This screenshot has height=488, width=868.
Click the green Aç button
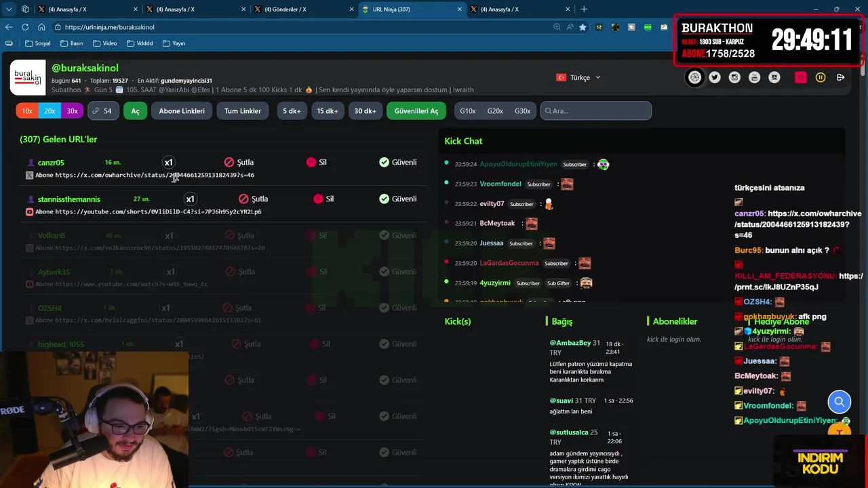pyautogui.click(x=135, y=111)
